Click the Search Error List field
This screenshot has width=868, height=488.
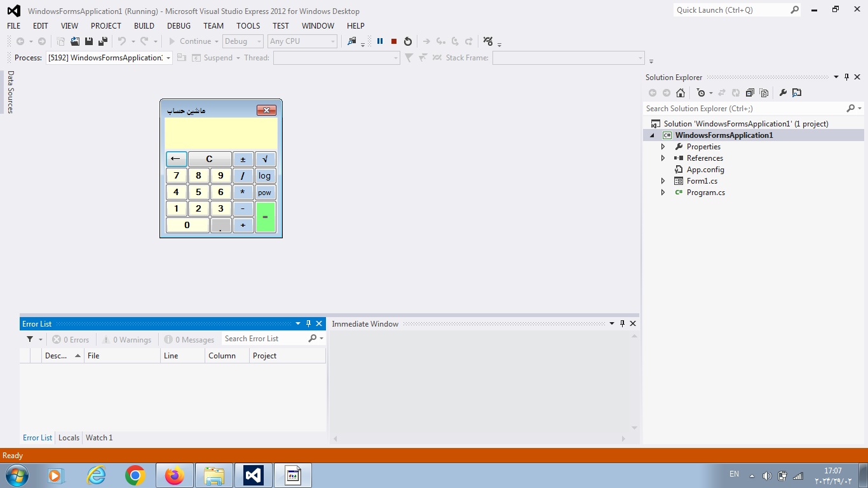coord(264,339)
